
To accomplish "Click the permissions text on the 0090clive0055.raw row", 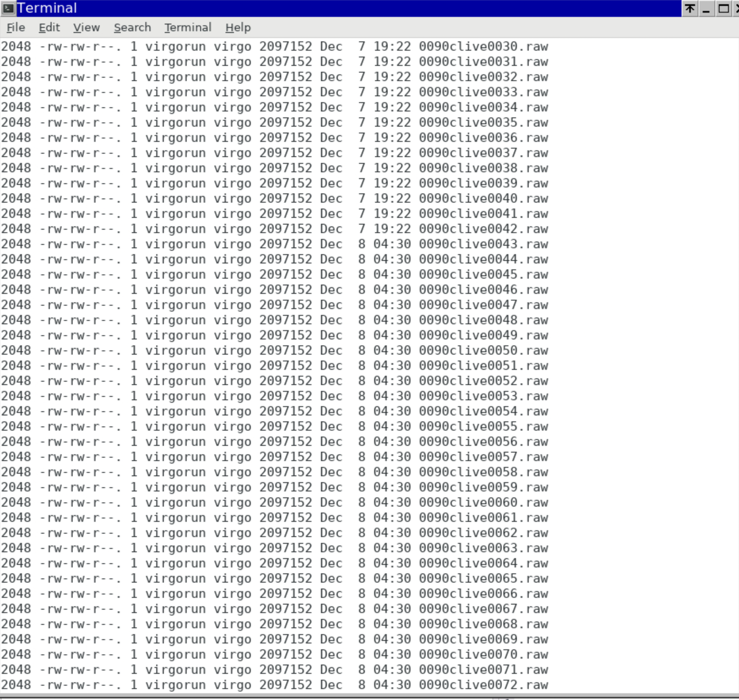I will tap(80, 426).
